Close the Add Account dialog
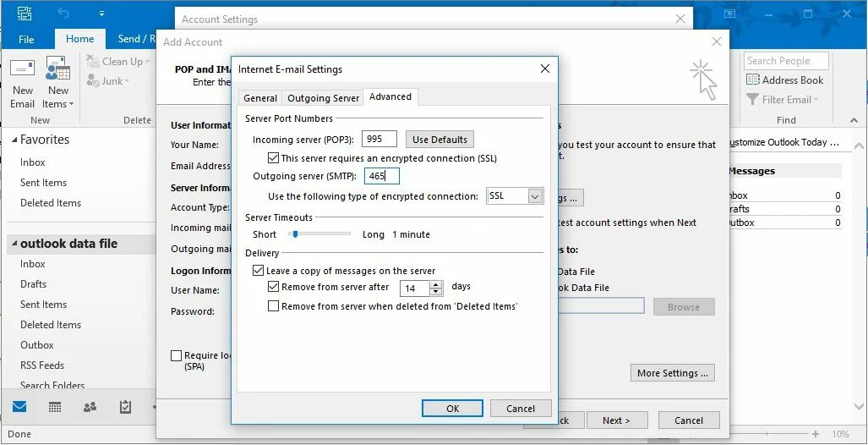Screen dimensions: 868x445 [717, 41]
